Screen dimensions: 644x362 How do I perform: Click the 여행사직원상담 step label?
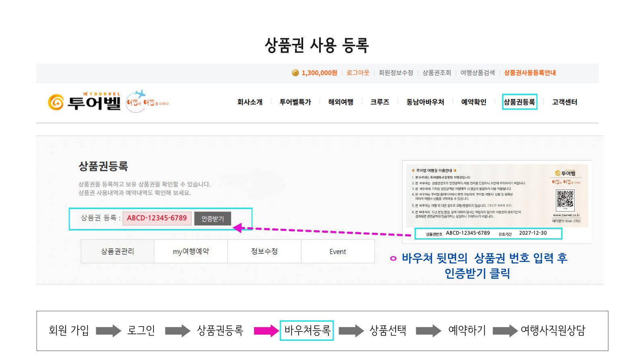click(x=553, y=330)
